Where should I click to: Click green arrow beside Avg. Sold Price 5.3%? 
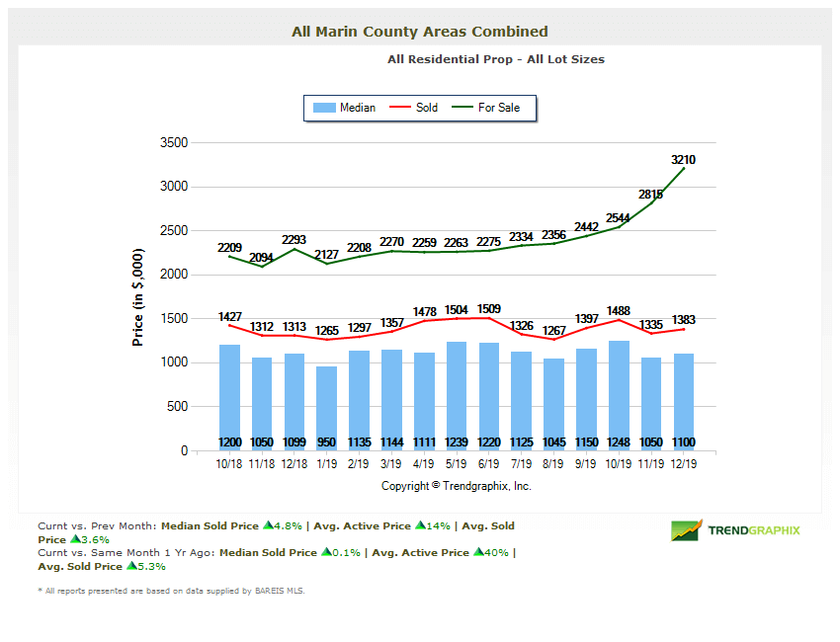pyautogui.click(x=131, y=567)
